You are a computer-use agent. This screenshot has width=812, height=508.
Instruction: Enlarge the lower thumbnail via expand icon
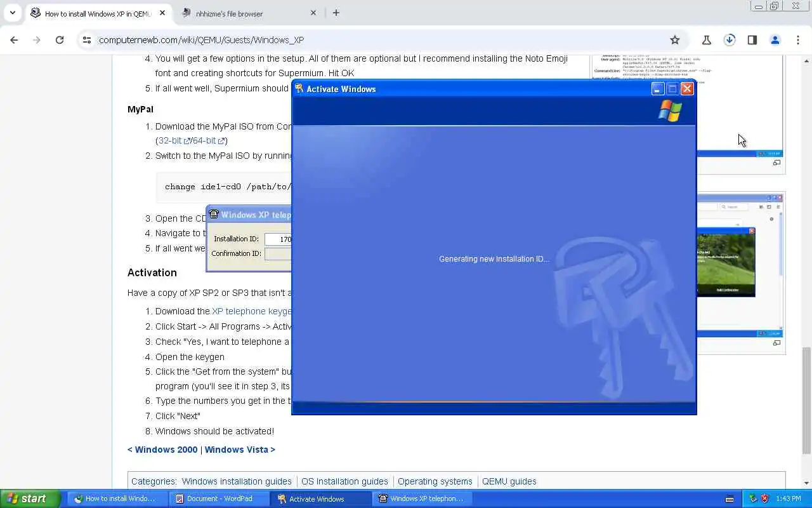click(x=776, y=344)
